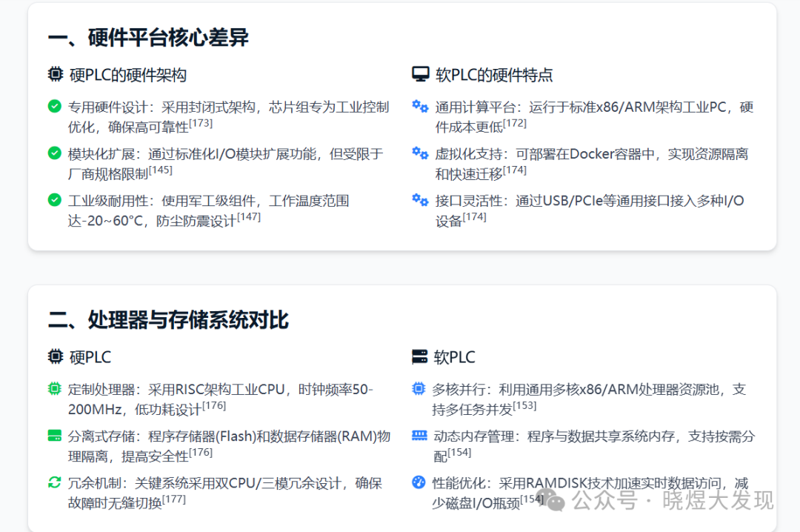Screen dimensions: 800x532
Task: Select heading 二、处理器与存储系统对比
Action: tap(168, 320)
